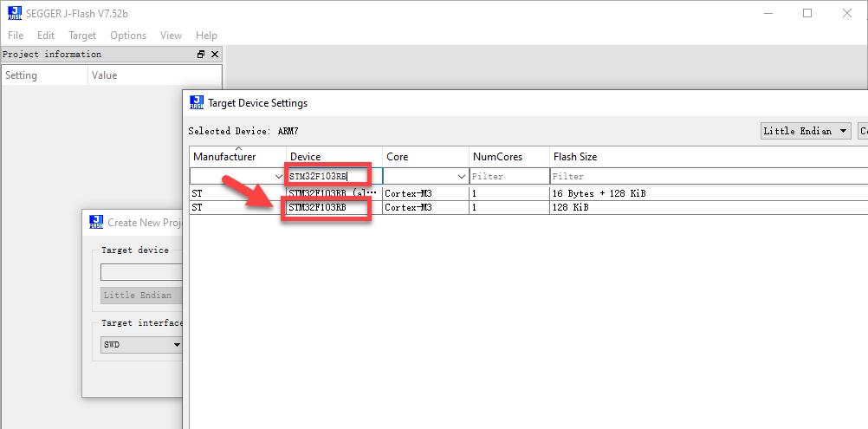Click the Flash Size filter field
Image resolution: width=868 pixels, height=429 pixels.
tap(709, 176)
